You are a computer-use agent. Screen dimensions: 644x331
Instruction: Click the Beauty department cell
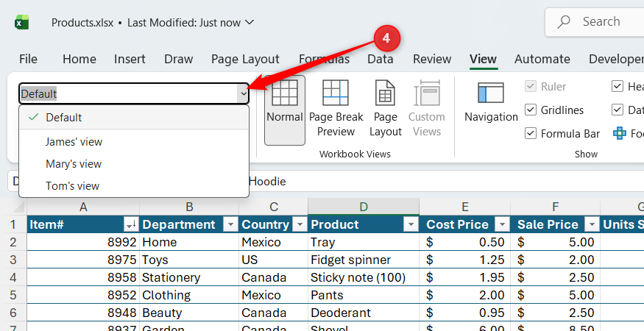(189, 313)
